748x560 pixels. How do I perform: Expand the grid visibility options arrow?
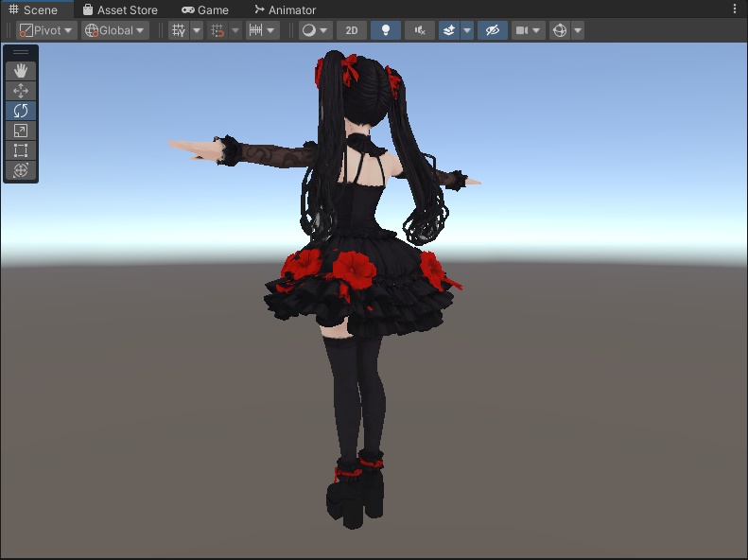[197, 30]
